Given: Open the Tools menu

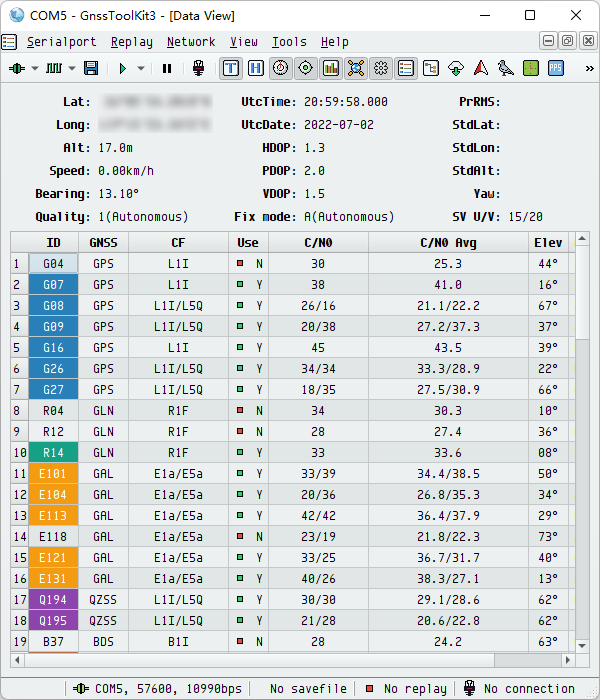Looking at the screenshot, I should (x=289, y=42).
